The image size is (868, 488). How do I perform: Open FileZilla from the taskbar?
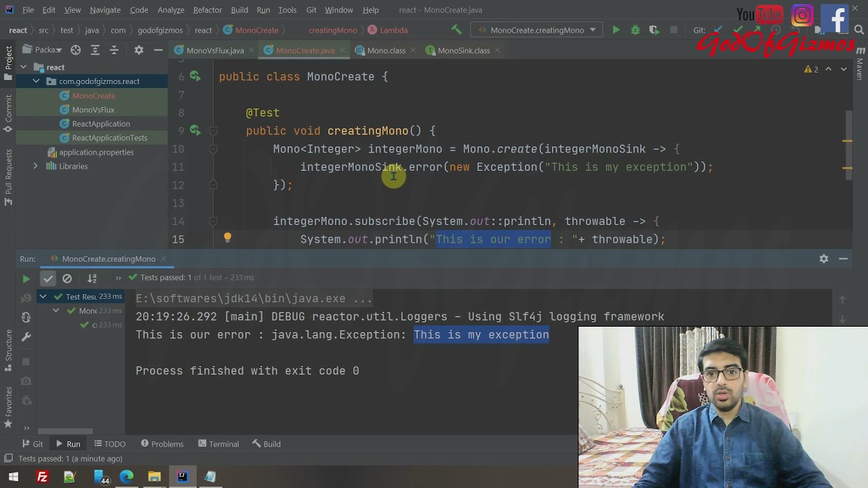(42, 477)
